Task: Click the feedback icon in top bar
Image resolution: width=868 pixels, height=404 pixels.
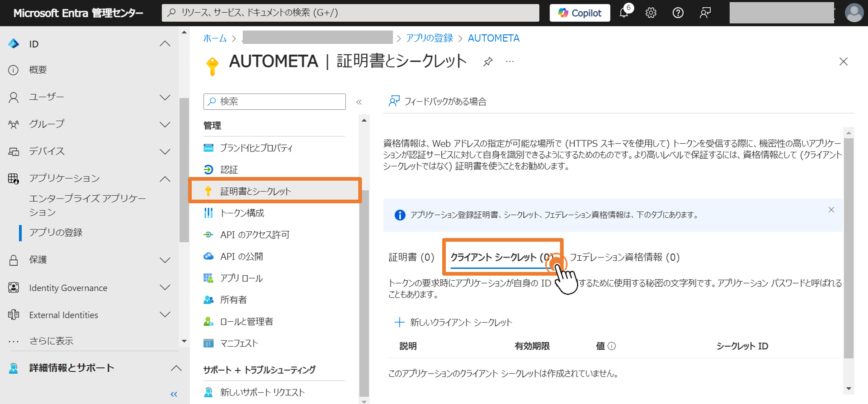Action: 705,13
